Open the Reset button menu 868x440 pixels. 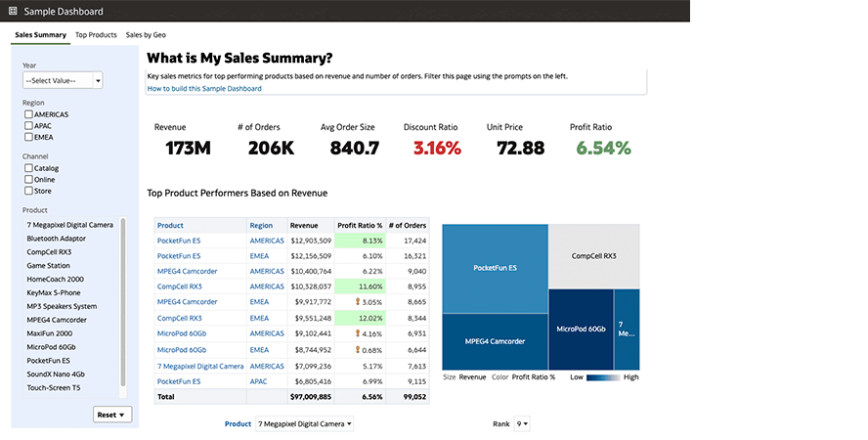[112, 415]
